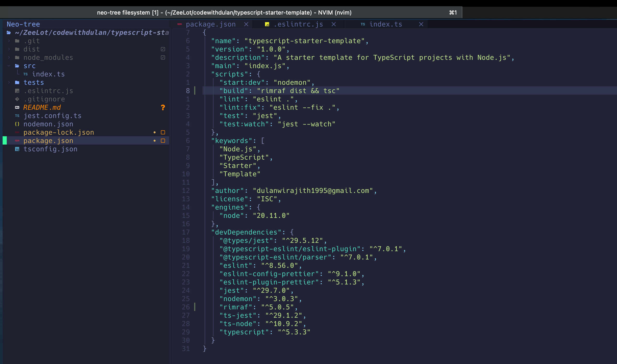Close the package.json buffer tab
Image resolution: width=617 pixels, height=364 pixels.
click(x=246, y=24)
